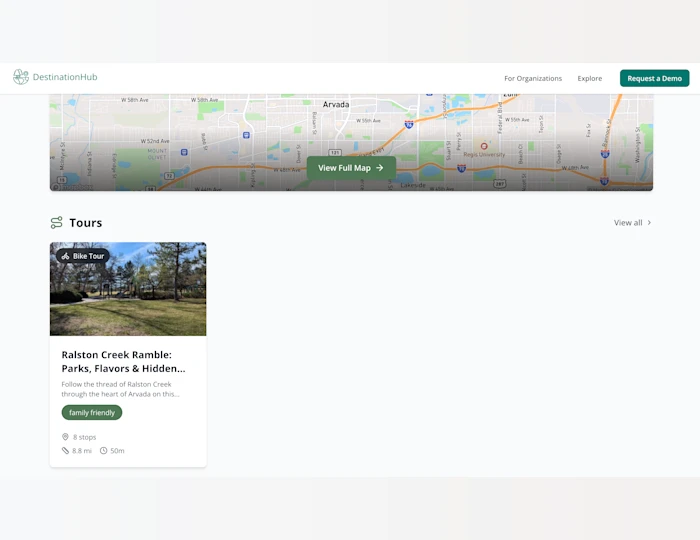Click the Lakeside label on the map

[x=413, y=185]
